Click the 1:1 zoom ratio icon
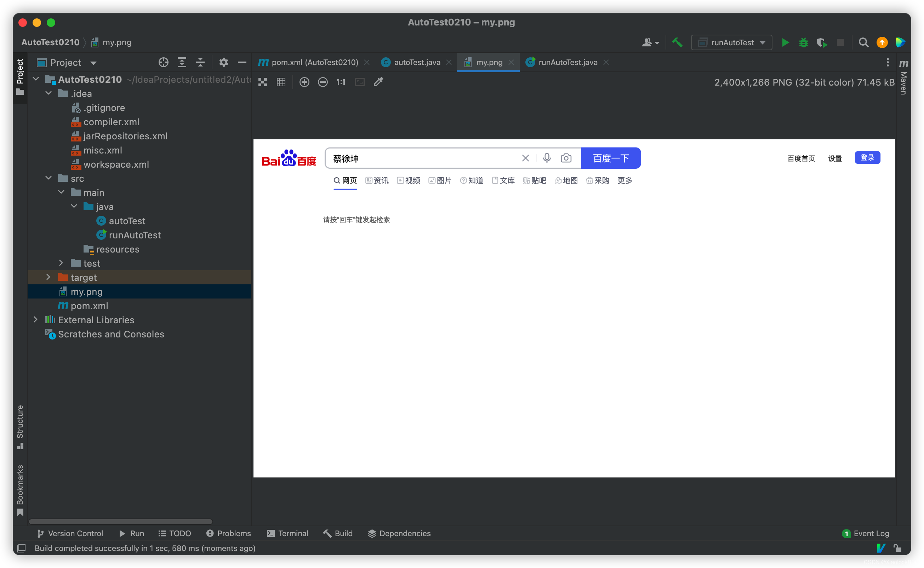Screen dimensions: 924x568 341,82
